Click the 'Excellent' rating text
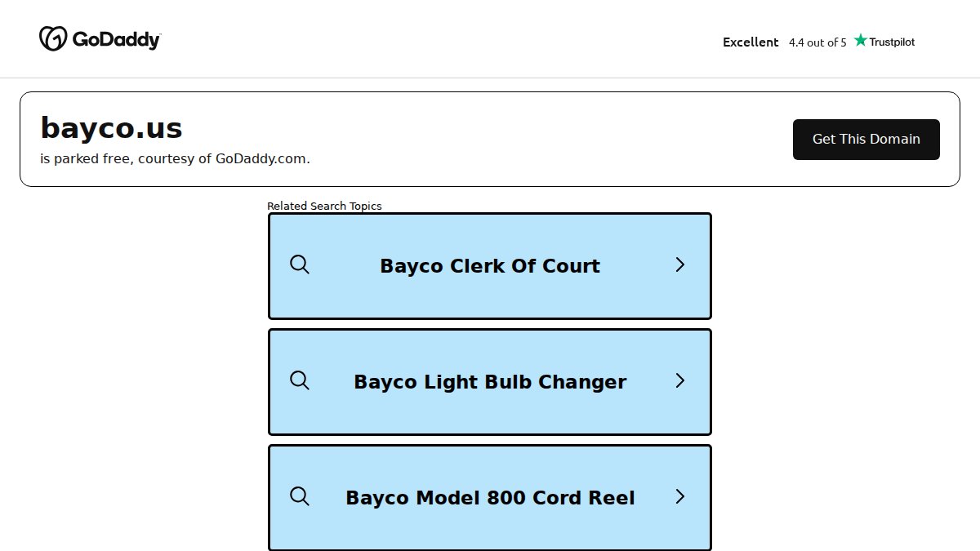The height and width of the screenshot is (551, 980). point(751,42)
